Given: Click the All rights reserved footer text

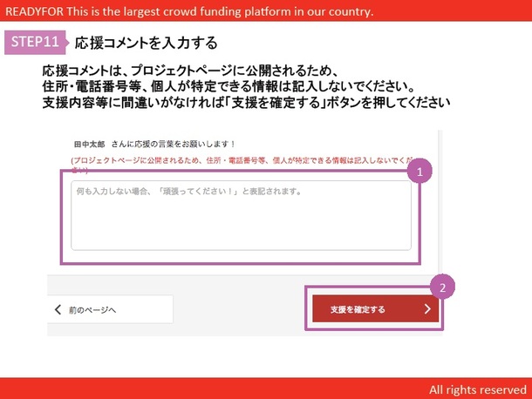Looking at the screenshot, I should [477, 389].
